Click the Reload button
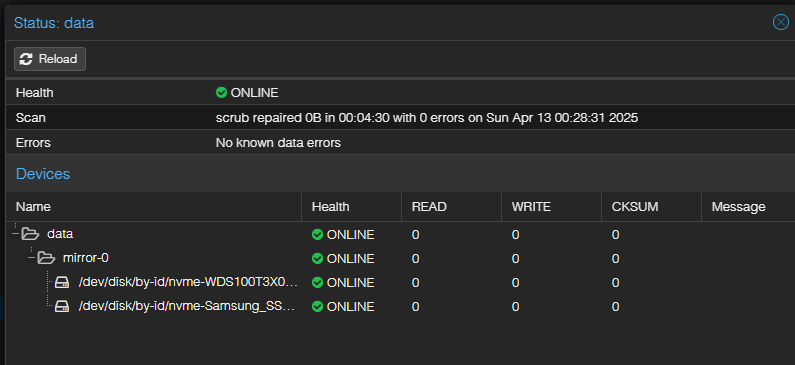 50,59
